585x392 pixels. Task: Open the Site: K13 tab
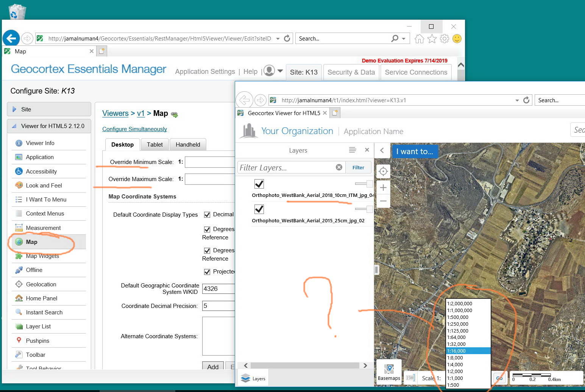pyautogui.click(x=304, y=72)
